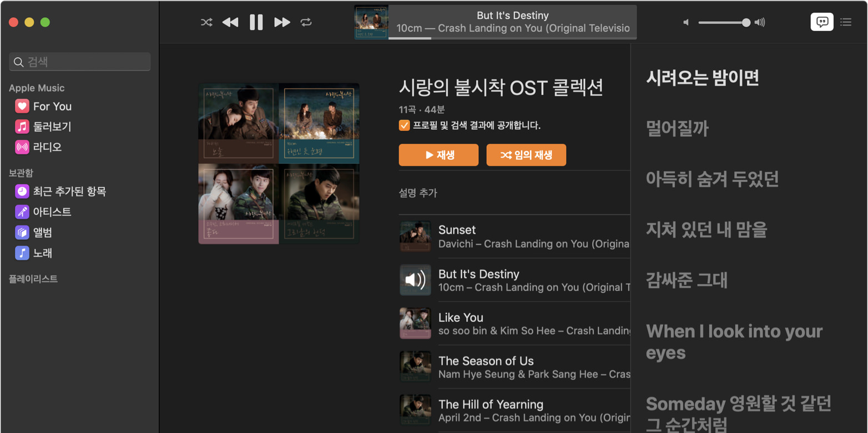The image size is (868, 433).
Task: Click the playlist cover art collage
Action: point(279,163)
